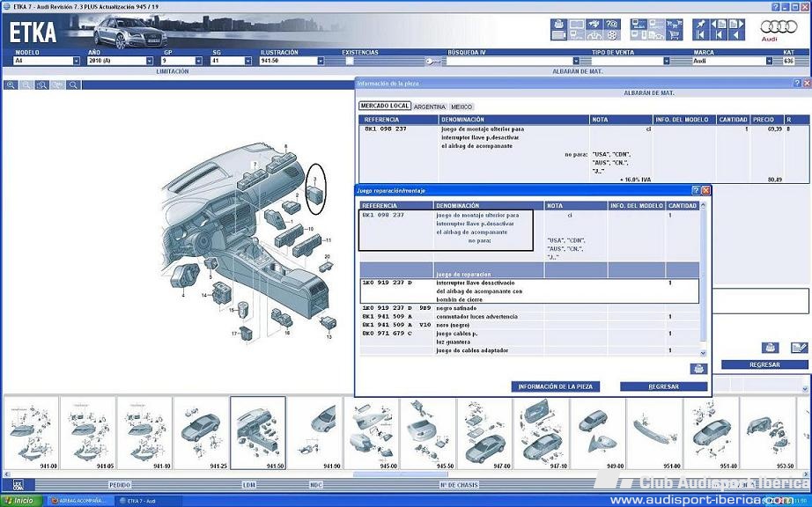812x507 pixels.
Task: Open illustration thumbnail 947-00
Action: [484, 434]
